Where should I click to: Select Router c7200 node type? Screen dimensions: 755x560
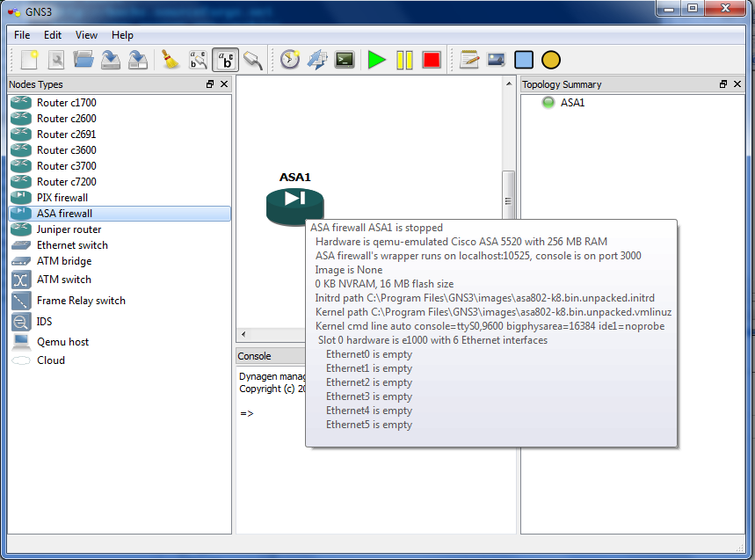120,182
